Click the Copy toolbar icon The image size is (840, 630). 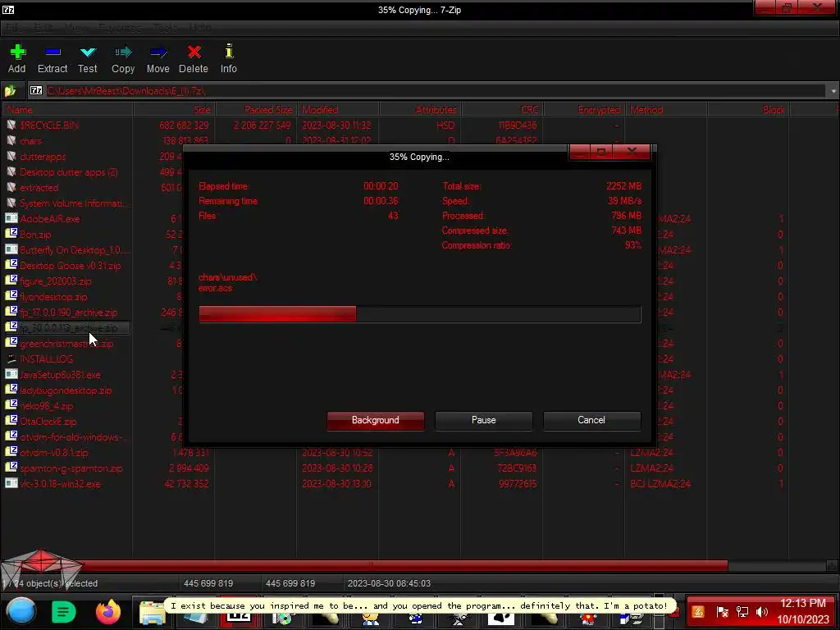[123, 52]
